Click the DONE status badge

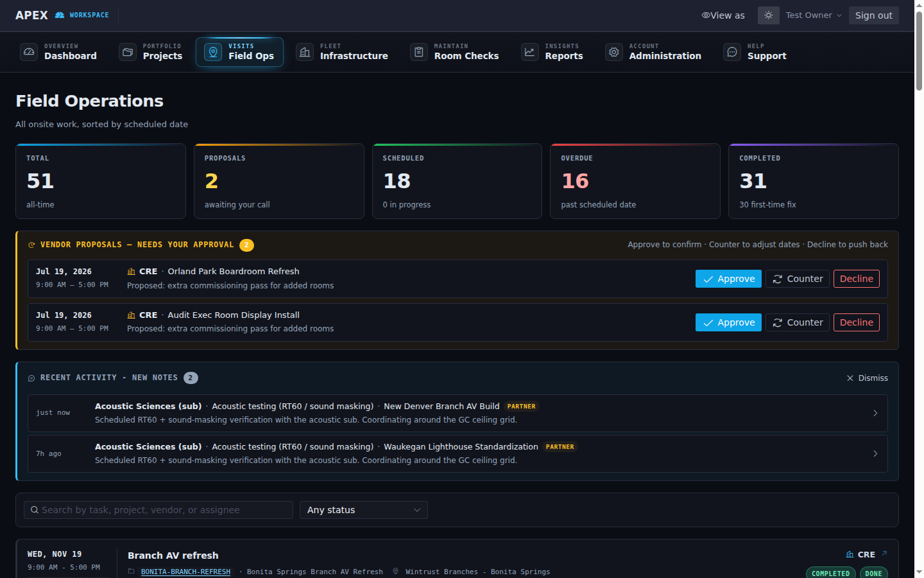pyautogui.click(x=873, y=573)
